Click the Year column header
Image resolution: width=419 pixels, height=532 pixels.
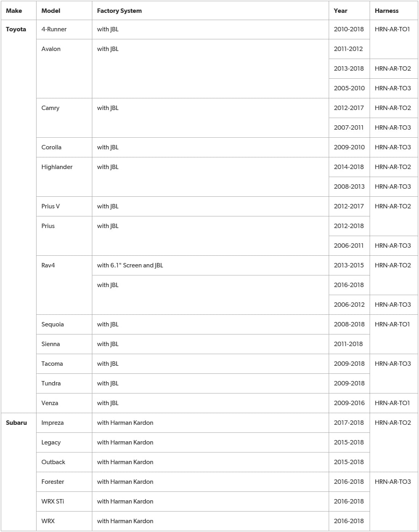pyautogui.click(x=340, y=11)
